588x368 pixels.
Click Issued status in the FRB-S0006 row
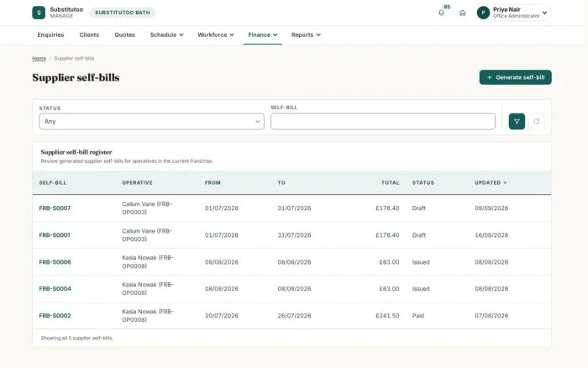(x=421, y=262)
